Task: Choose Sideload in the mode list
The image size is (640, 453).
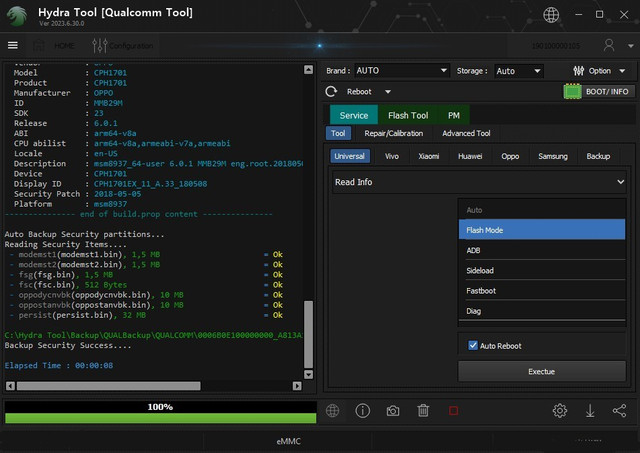Action: pos(542,270)
